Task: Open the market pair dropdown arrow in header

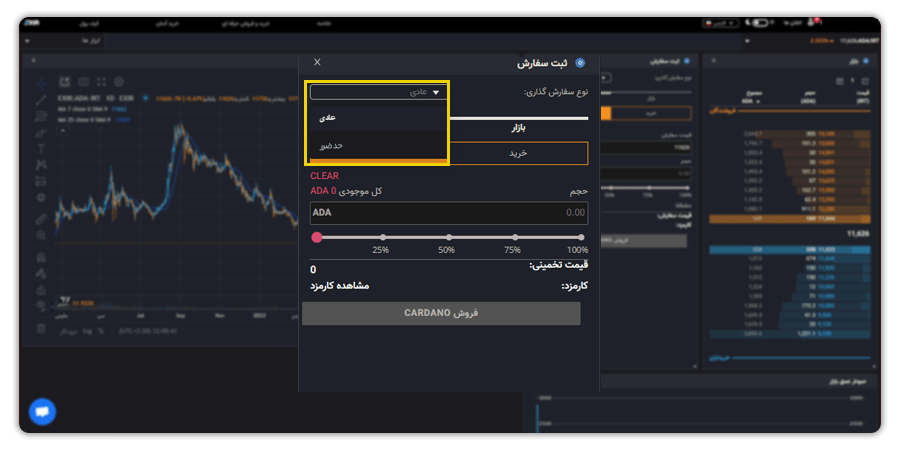Action: click(x=747, y=41)
